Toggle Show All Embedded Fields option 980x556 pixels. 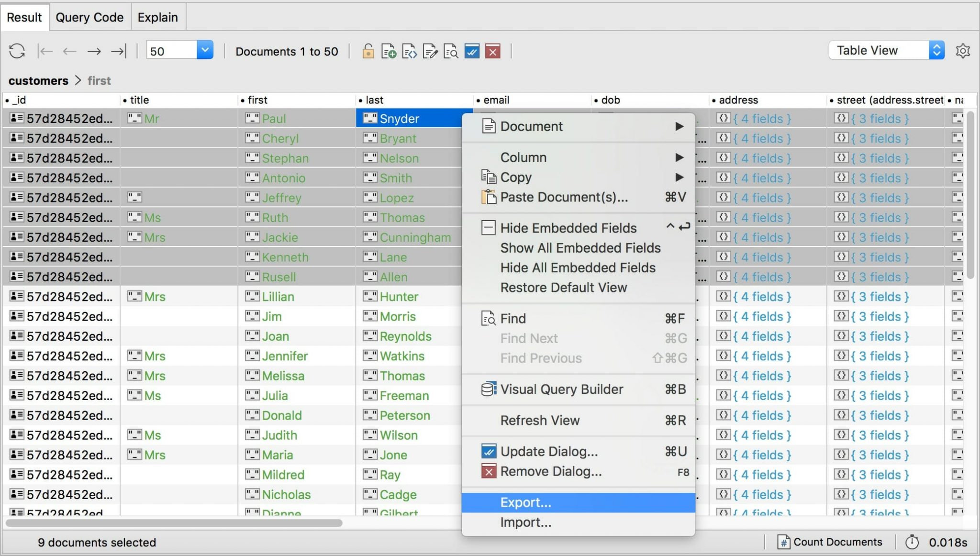(579, 248)
